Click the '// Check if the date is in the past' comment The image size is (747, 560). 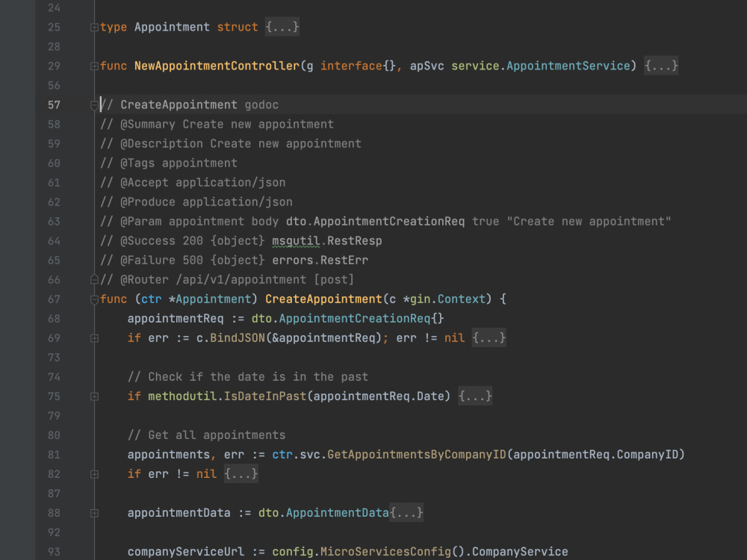click(x=248, y=376)
